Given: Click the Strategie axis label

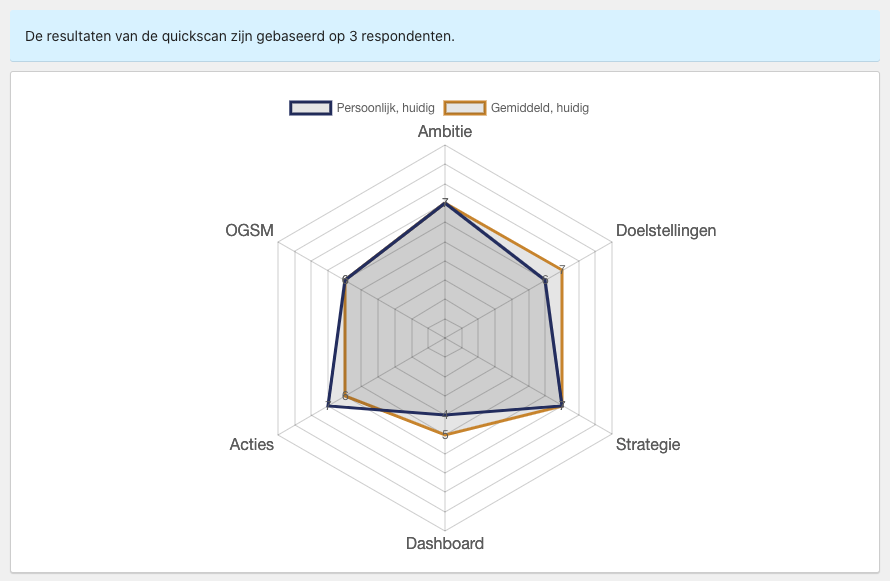Looking at the screenshot, I should 648,444.
